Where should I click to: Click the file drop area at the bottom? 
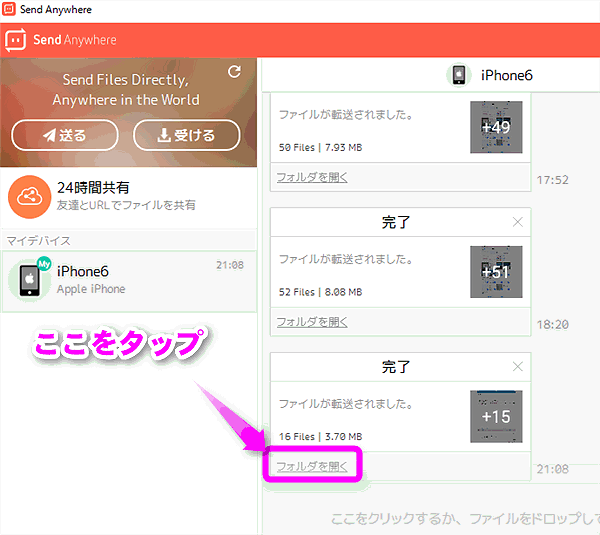[x=460, y=517]
